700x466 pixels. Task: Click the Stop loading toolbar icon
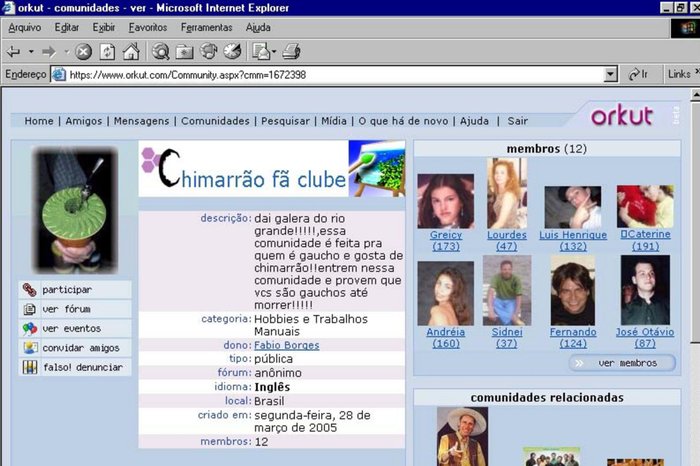pos(83,52)
